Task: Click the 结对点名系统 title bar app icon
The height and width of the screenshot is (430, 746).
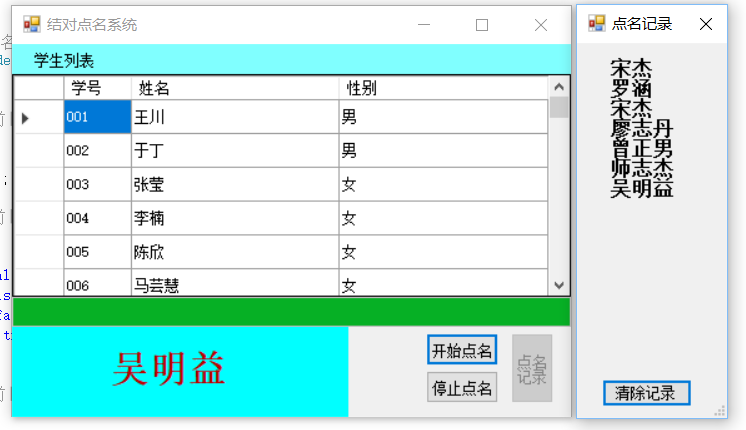Action: coord(32,24)
